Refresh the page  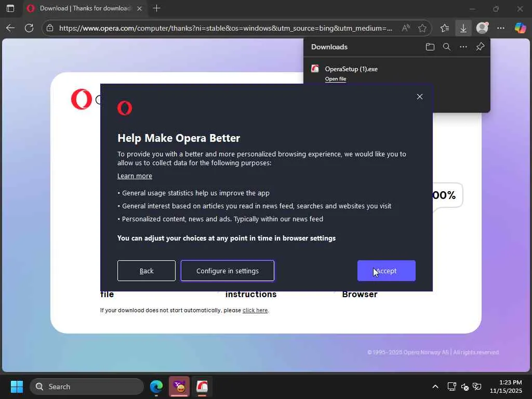point(29,28)
